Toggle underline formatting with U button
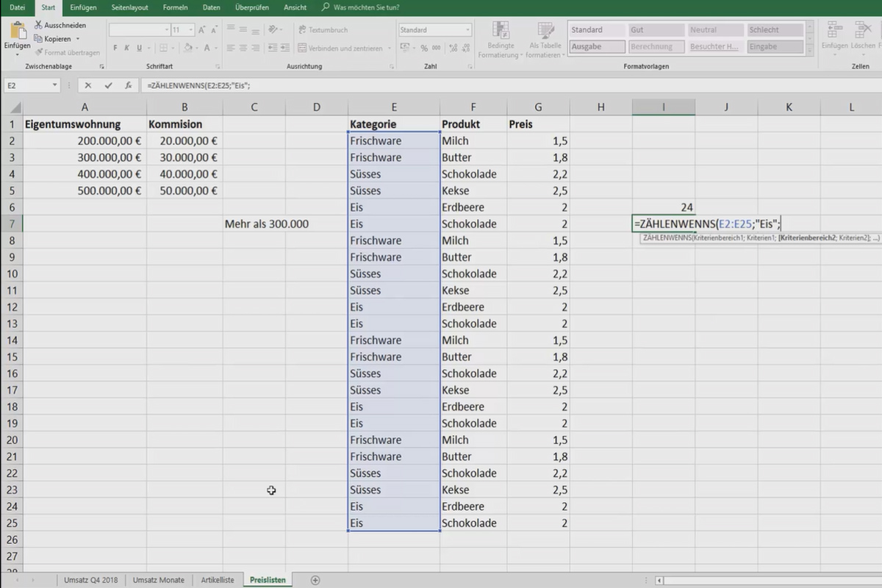Image resolution: width=882 pixels, height=588 pixels. 139,48
